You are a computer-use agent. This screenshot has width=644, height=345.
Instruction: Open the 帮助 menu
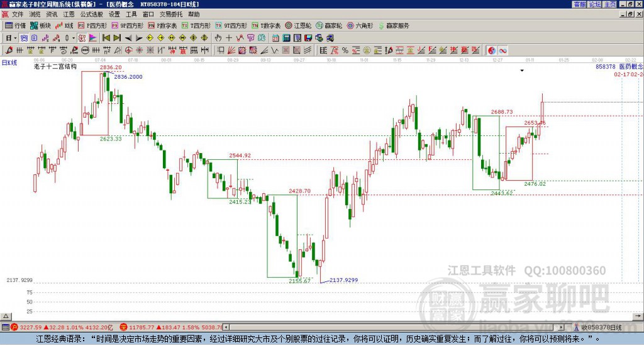coord(194,14)
